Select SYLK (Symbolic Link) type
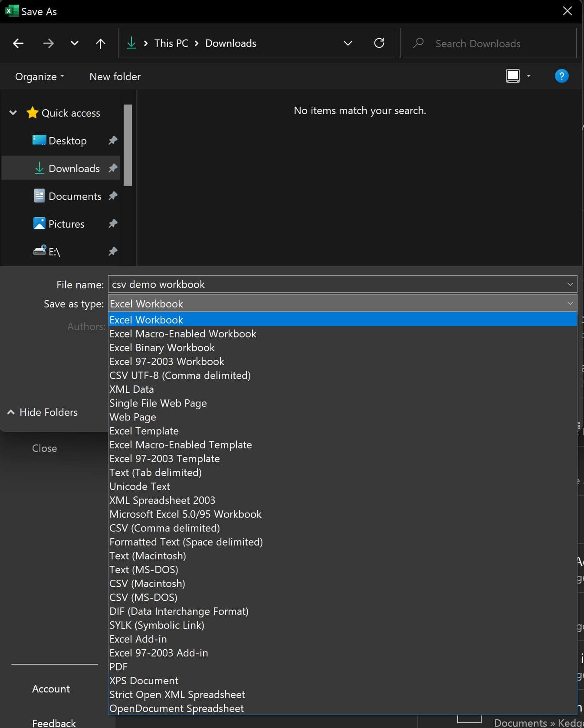This screenshot has height=728, width=584. [342, 625]
